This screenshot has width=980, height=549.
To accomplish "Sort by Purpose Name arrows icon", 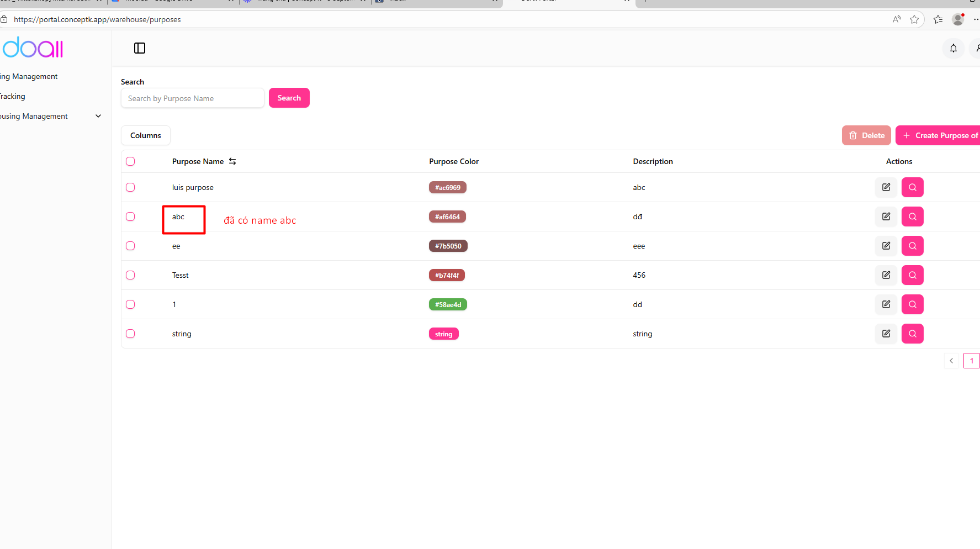I will pos(232,161).
